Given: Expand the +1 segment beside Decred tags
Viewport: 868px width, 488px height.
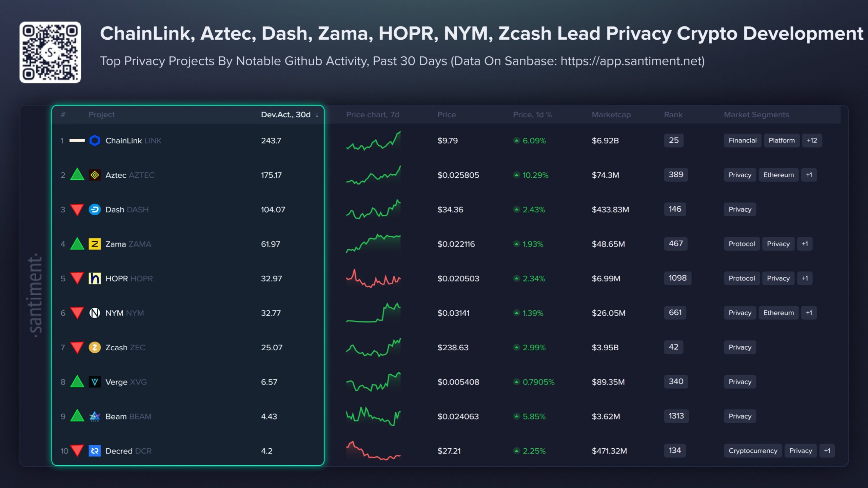Looking at the screenshot, I should (827, 451).
